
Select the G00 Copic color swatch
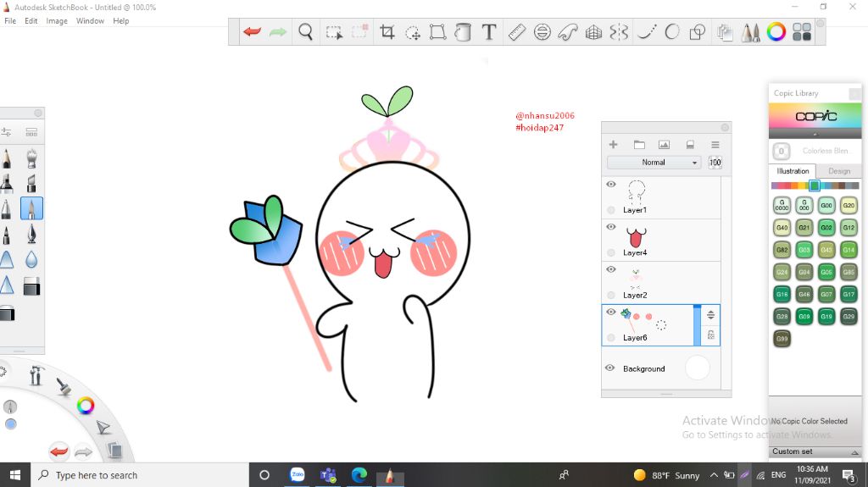(826, 205)
